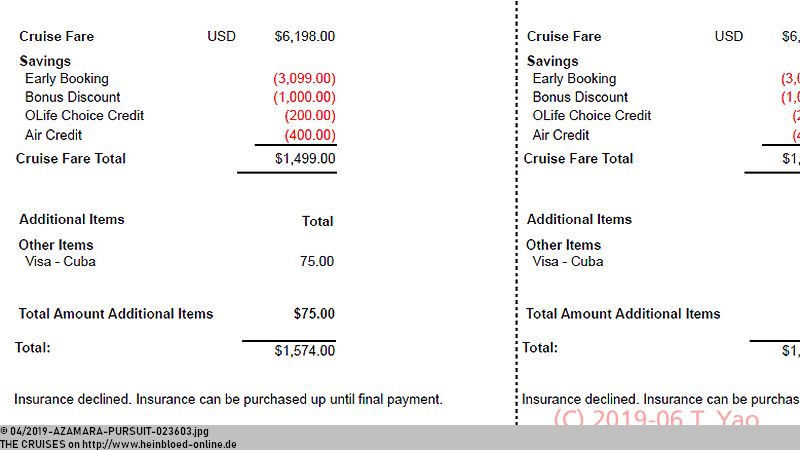Click the Air Credit (400.00) amount
This screenshot has height=450, width=800.
(310, 135)
